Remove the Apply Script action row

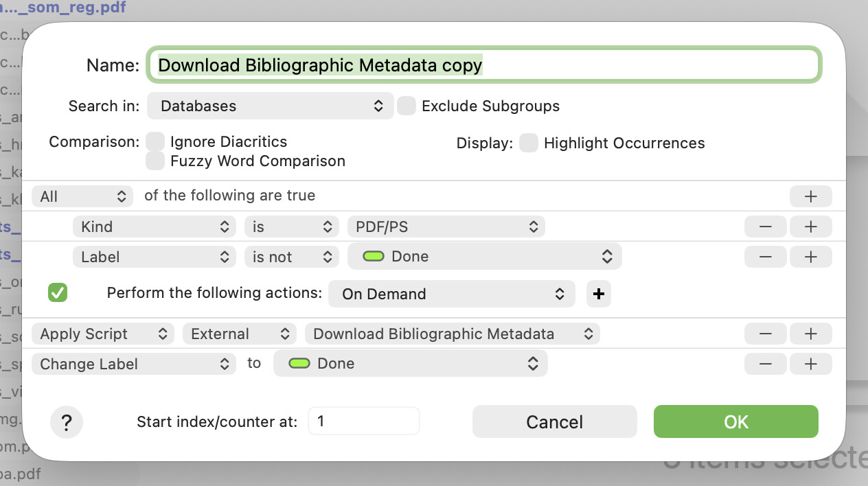pyautogui.click(x=765, y=334)
